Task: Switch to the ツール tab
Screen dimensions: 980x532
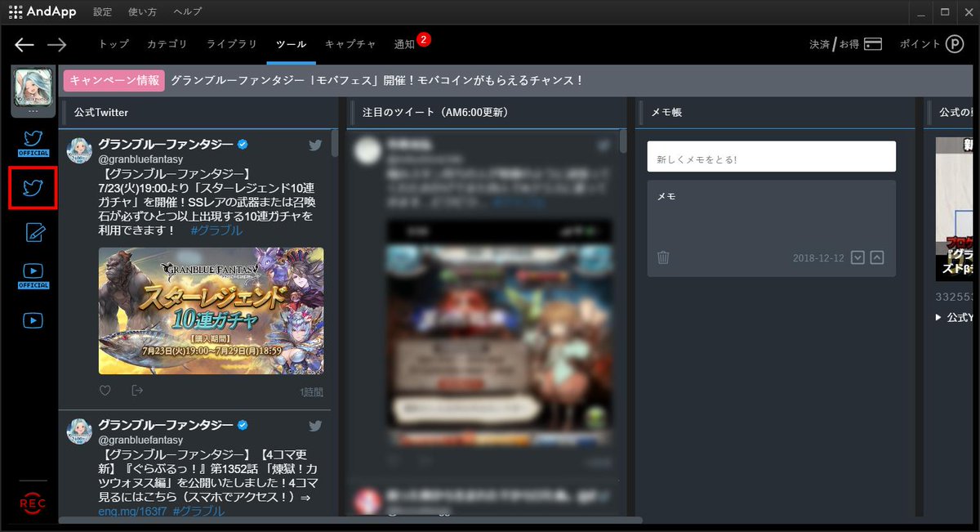Action: 291,44
